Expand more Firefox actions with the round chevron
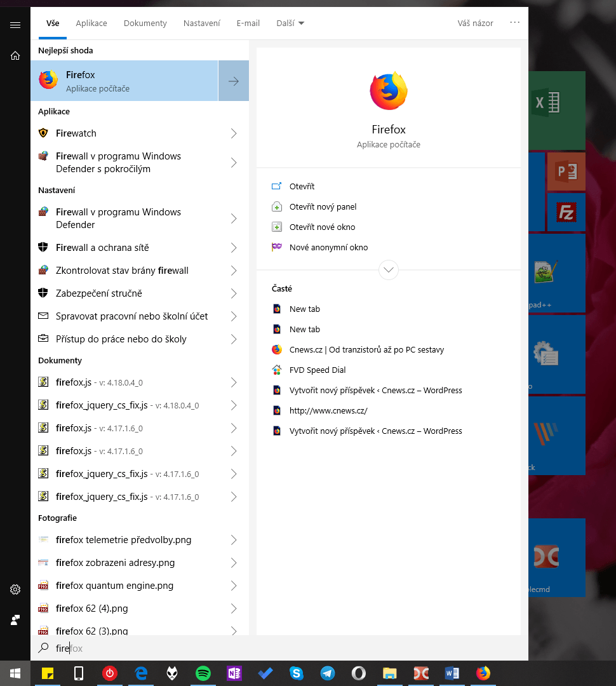Image resolution: width=616 pixels, height=686 pixels. tap(389, 270)
